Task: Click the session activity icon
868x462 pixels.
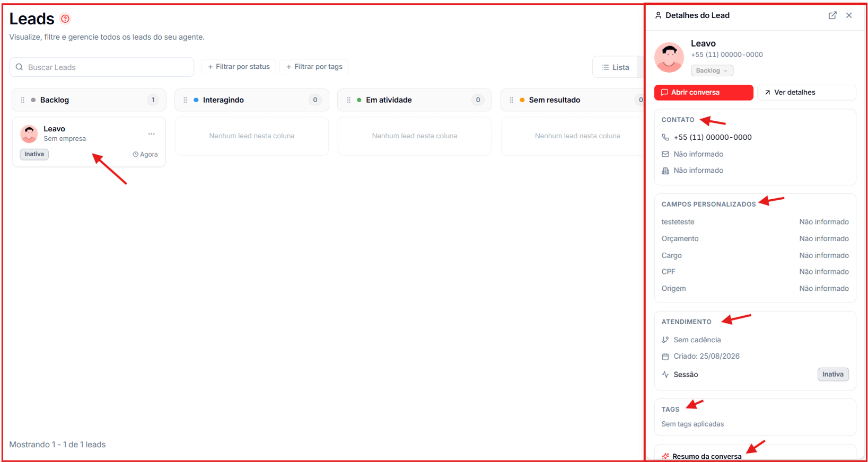Action: pos(665,375)
